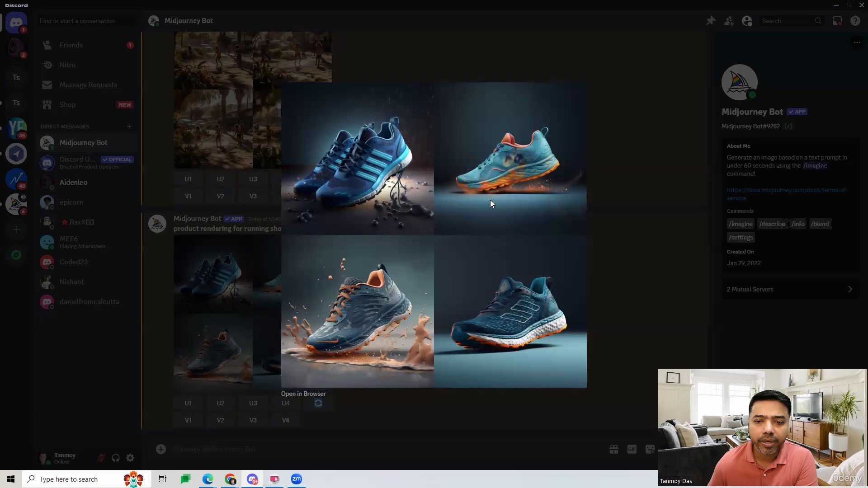Open the epicorn direct message
The height and width of the screenshot is (488, 868).
pyautogui.click(x=87, y=202)
